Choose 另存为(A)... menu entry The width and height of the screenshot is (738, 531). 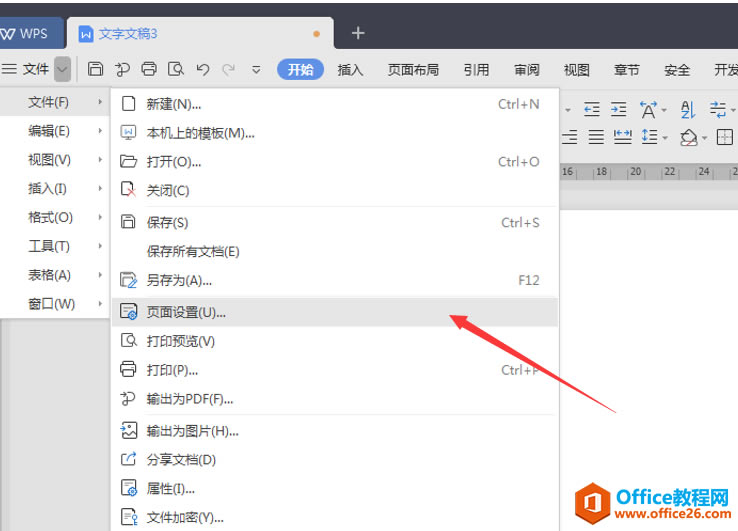click(x=335, y=281)
